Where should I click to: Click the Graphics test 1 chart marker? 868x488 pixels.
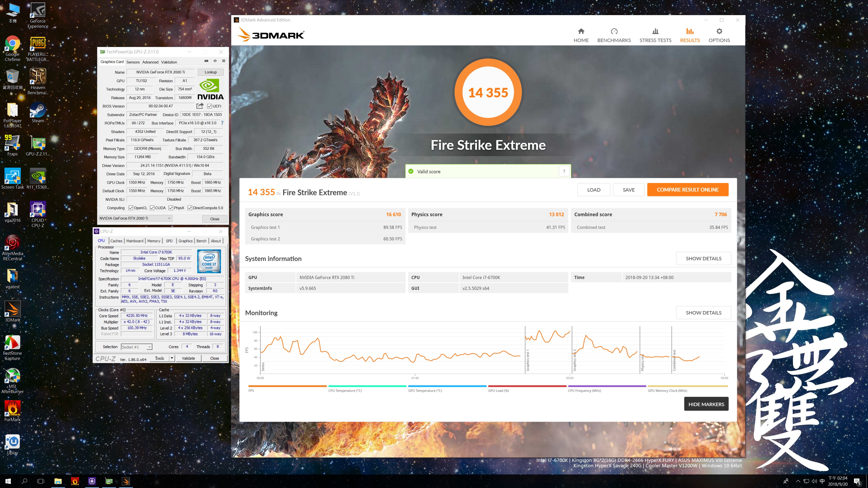tap(528, 360)
